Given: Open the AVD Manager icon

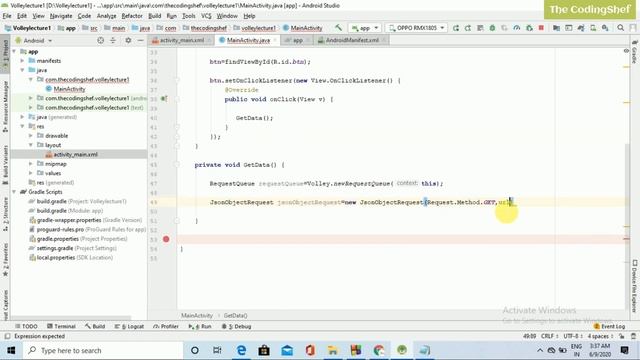Looking at the screenshot, I should click(x=593, y=28).
